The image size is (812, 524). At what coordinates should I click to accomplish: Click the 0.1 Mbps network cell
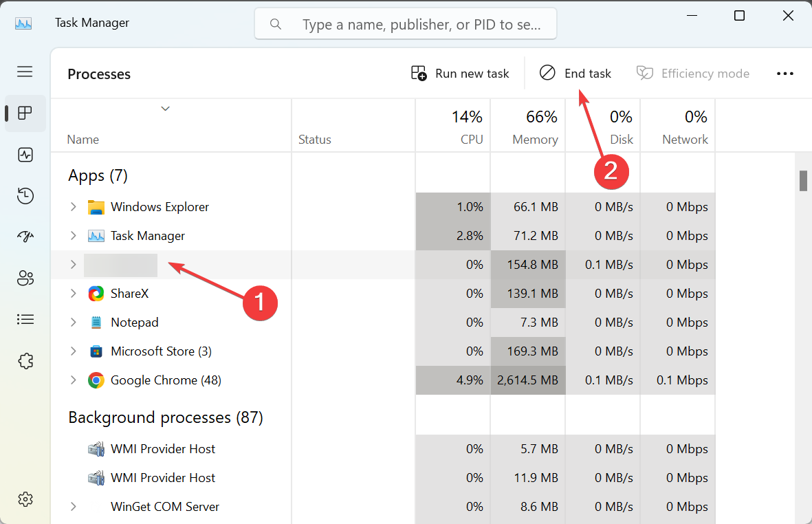coord(678,380)
